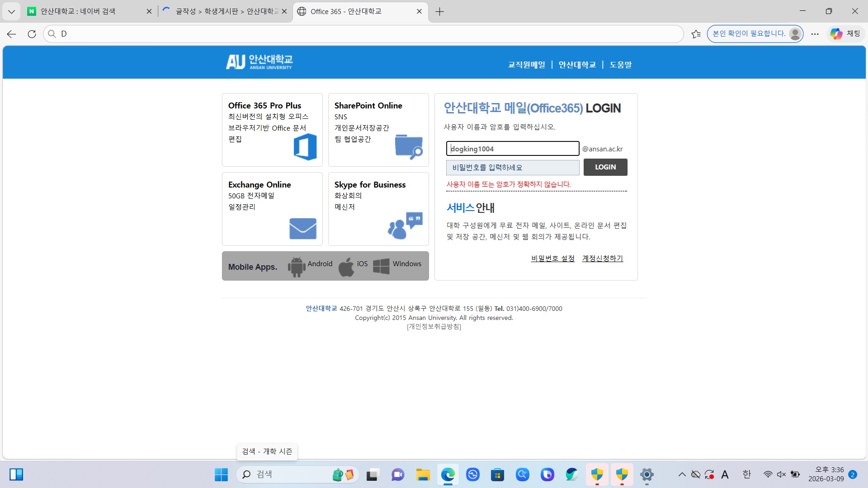Open the browser ellipsis settings menu
This screenshot has width=868, height=488.
(815, 33)
